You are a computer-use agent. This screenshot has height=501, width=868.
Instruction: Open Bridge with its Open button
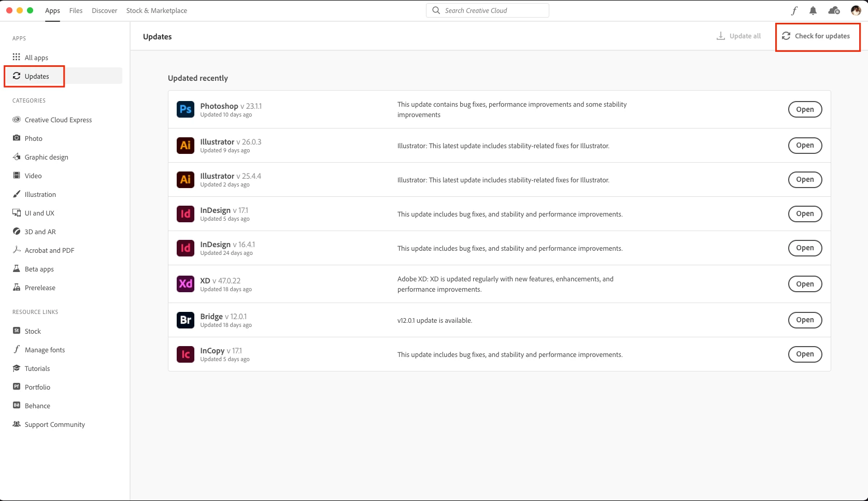pos(805,320)
